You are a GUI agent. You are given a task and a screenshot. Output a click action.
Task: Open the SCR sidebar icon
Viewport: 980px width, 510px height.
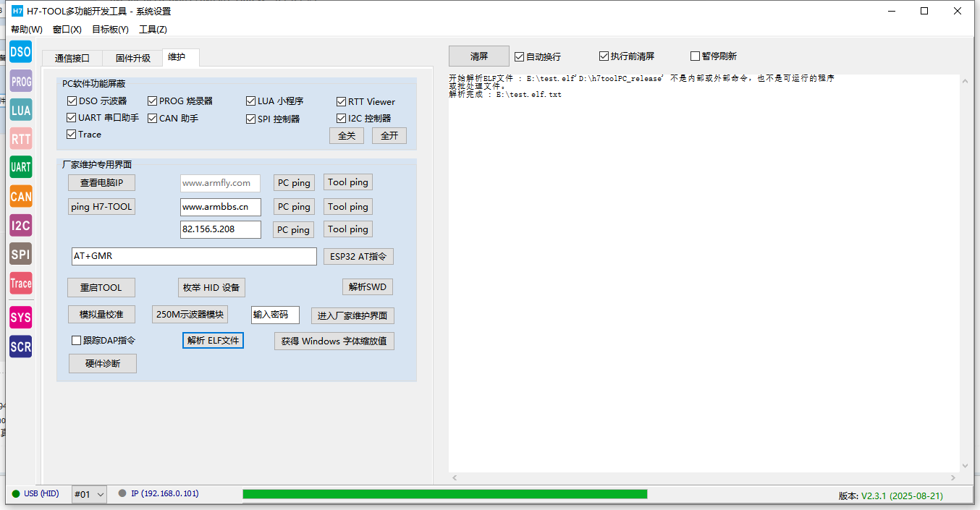pos(21,347)
